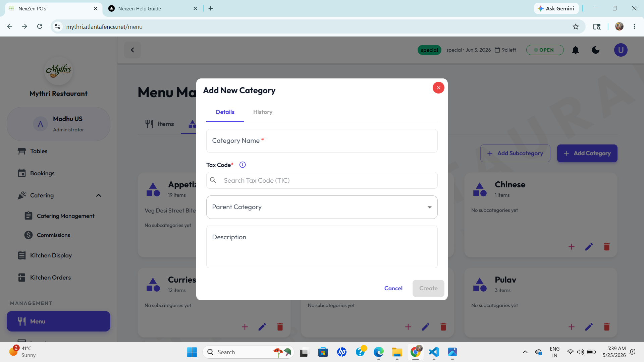
Task: Open the weather widget 41°C Sunny
Action: [22, 352]
